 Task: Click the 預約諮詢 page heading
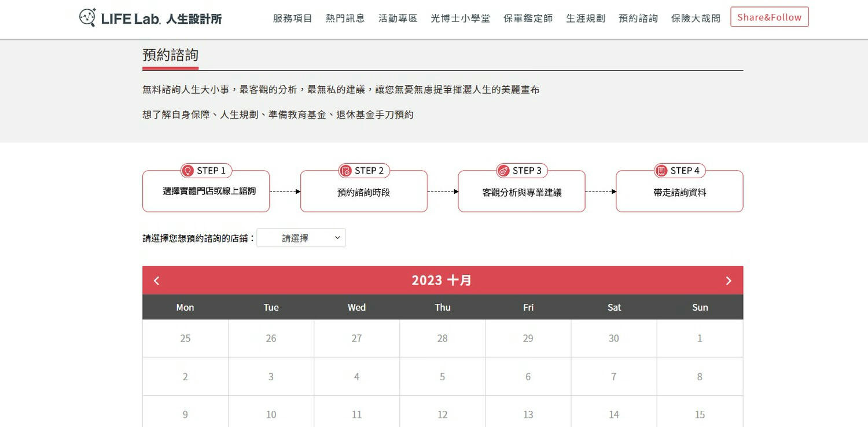coord(171,55)
